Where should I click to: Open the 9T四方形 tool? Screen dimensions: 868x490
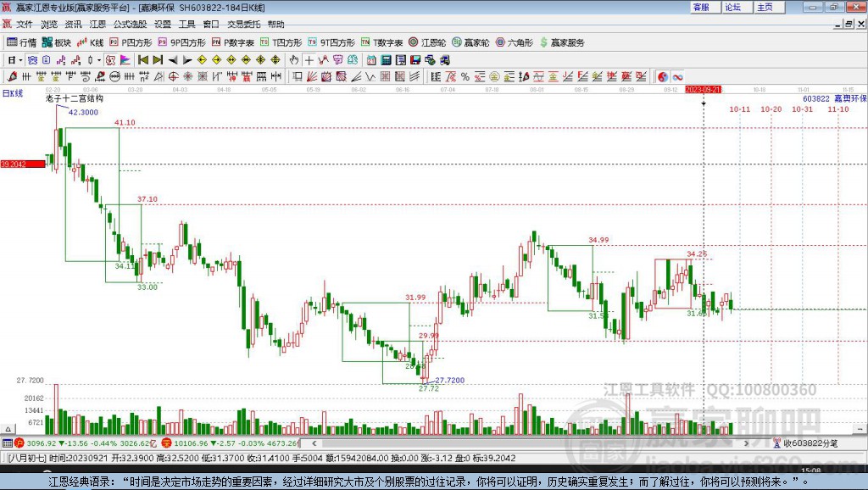[x=331, y=42]
